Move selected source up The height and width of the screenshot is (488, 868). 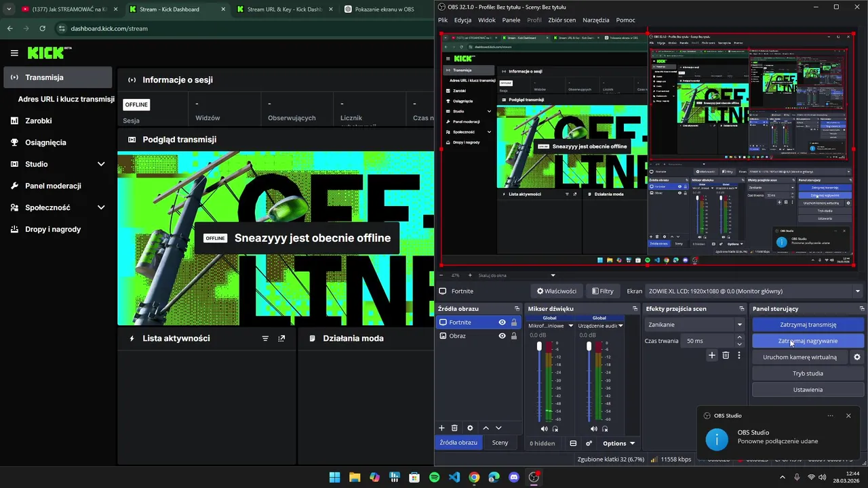pyautogui.click(x=486, y=428)
